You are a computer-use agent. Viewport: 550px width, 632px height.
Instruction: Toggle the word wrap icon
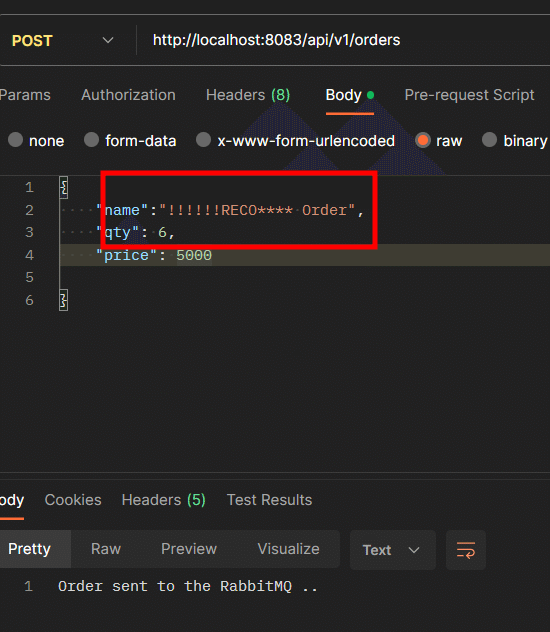(466, 550)
